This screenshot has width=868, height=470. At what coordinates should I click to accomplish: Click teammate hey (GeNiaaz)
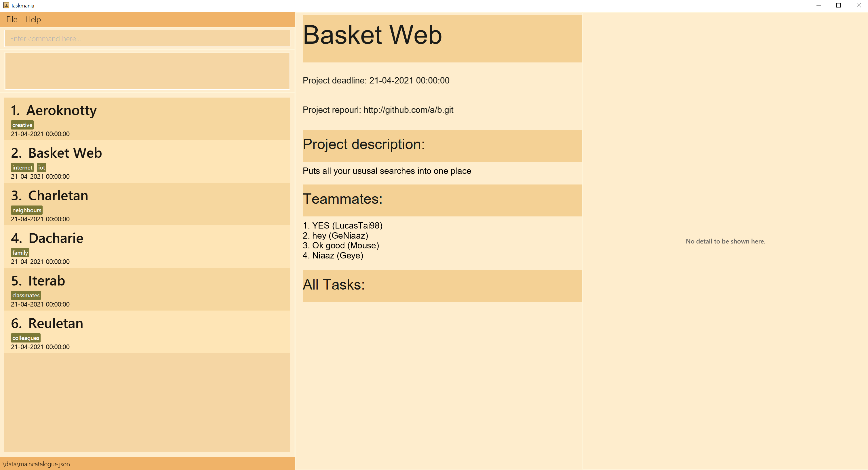[x=335, y=235]
